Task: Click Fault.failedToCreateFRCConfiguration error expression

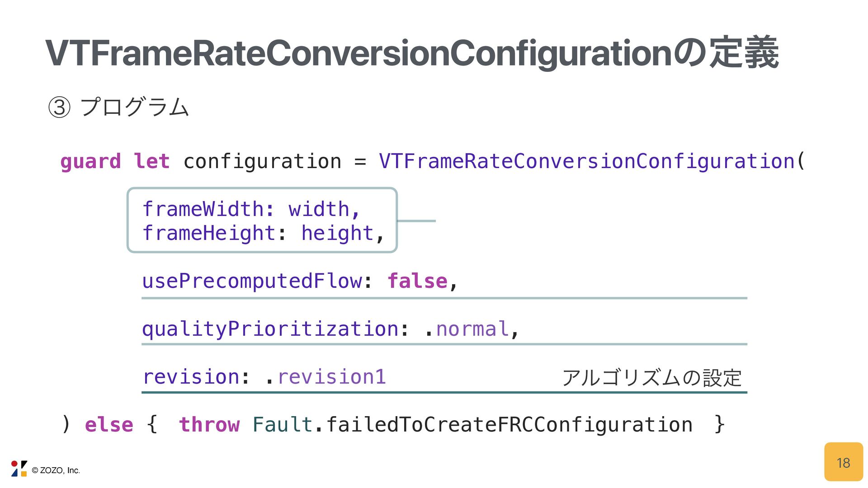Action: point(472,425)
